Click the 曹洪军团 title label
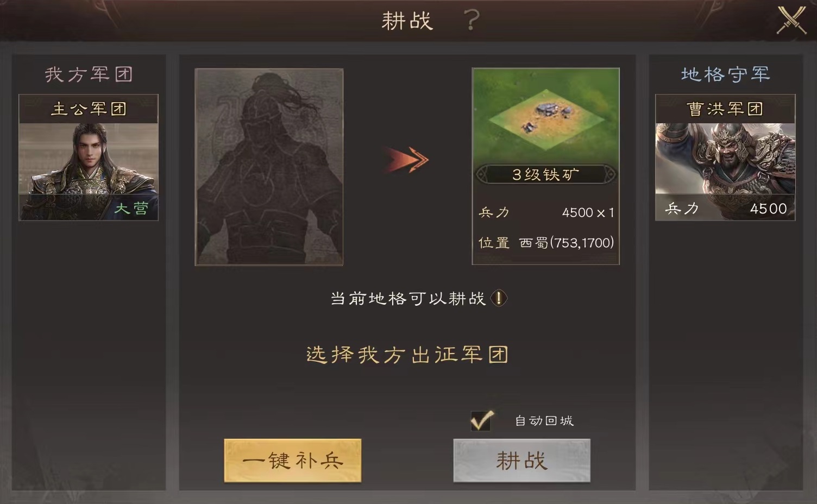Screen dimensions: 817x504 [725, 109]
